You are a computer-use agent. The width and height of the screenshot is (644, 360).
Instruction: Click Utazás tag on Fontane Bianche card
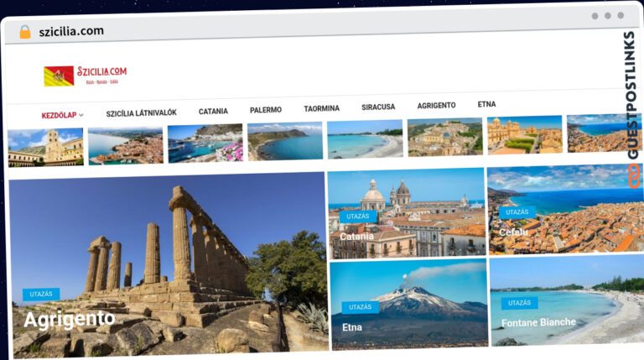520,303
